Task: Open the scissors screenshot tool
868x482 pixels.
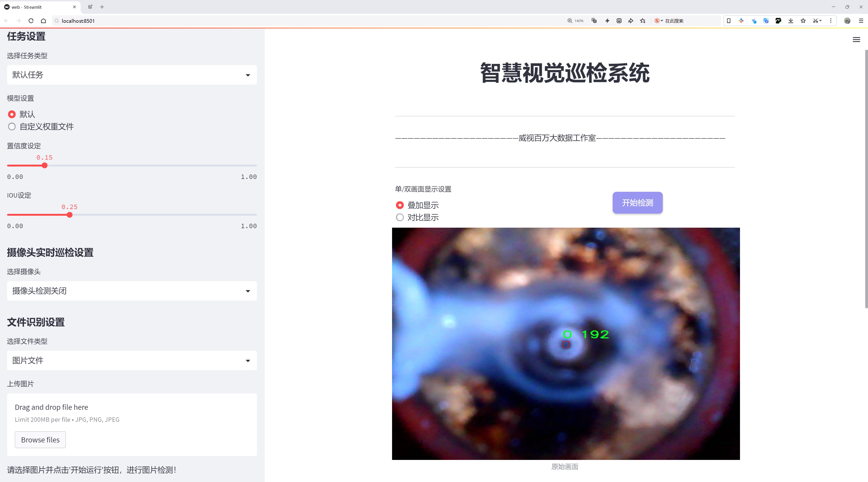Action: pos(817,20)
